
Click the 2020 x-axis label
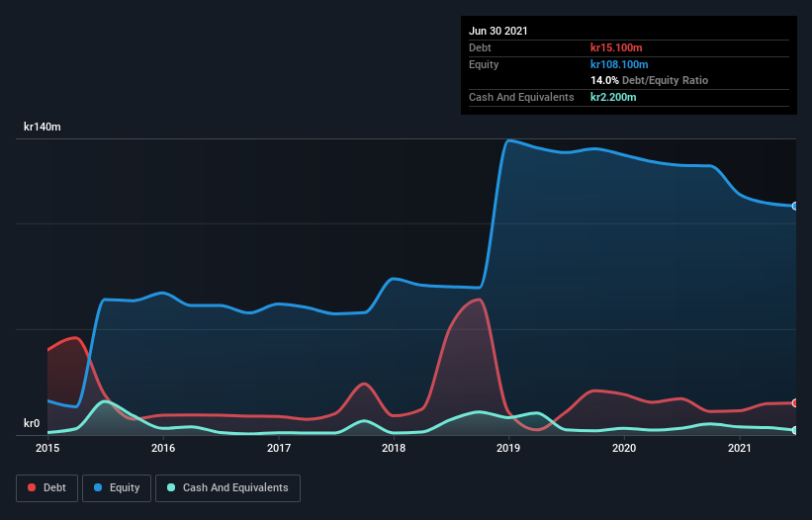[x=624, y=448]
